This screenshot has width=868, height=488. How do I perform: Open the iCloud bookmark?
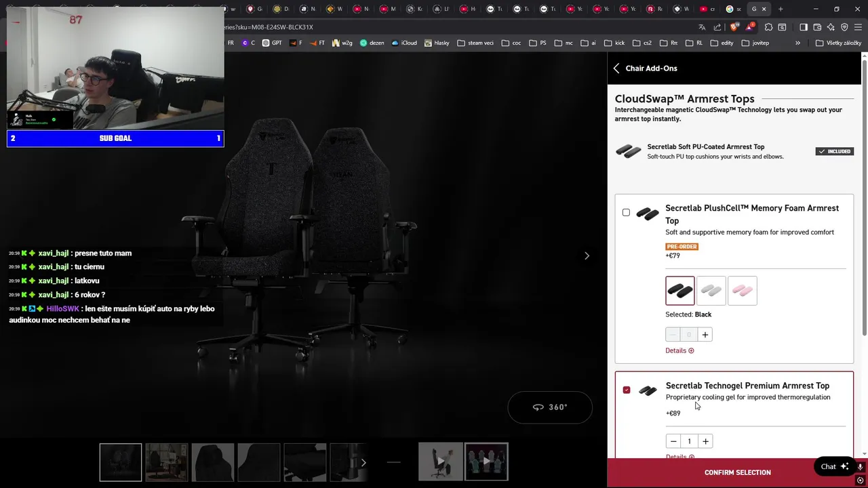(404, 43)
